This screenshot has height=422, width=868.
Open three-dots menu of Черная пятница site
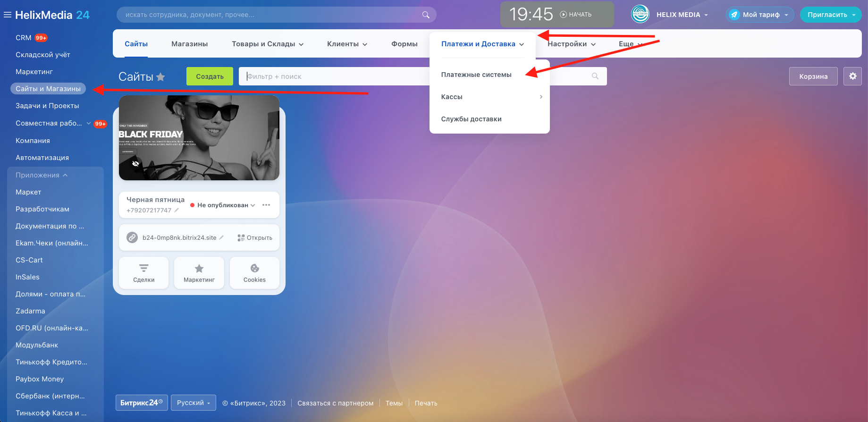coord(266,205)
